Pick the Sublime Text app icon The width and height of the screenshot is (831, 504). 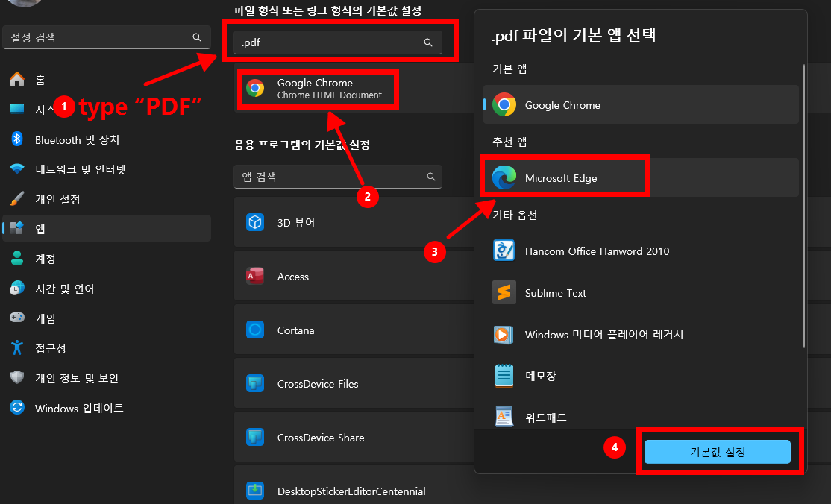(504, 292)
